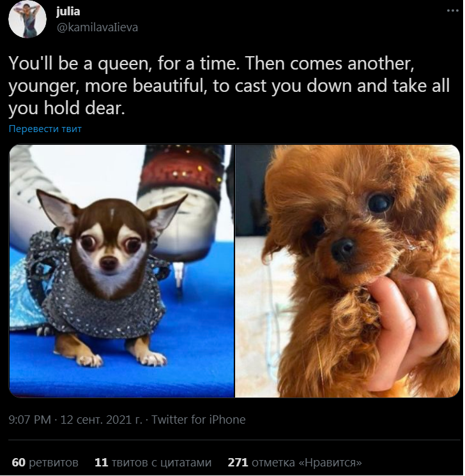Click Перевести твит to translate the tweet

(x=45, y=129)
